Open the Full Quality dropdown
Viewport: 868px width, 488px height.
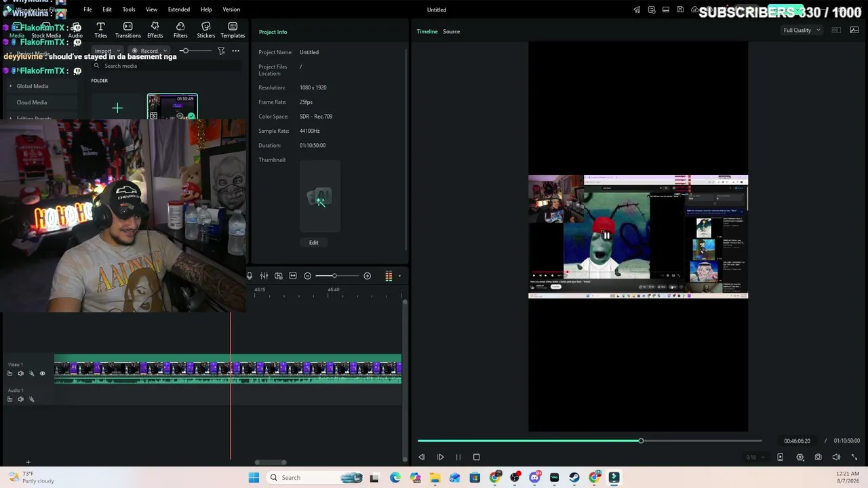coord(802,30)
